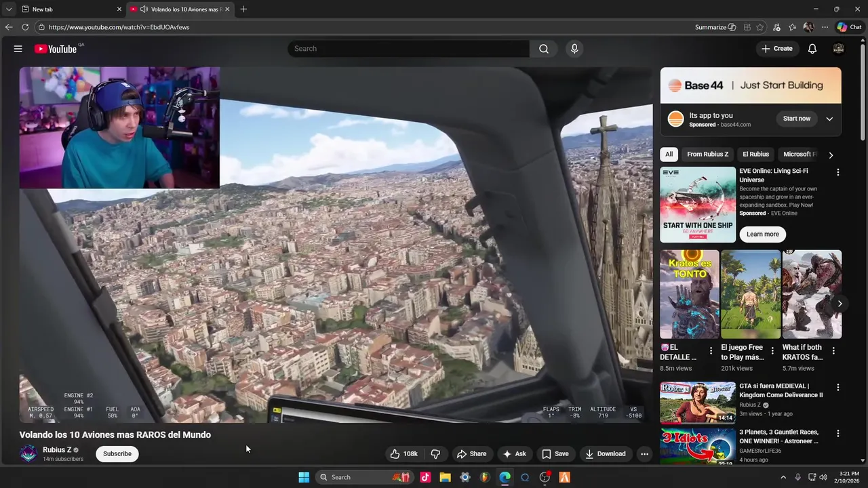Screen dimensions: 868x488
Task: Open 3 Planets, 3 Gauntlet Races video
Action: 698,446
